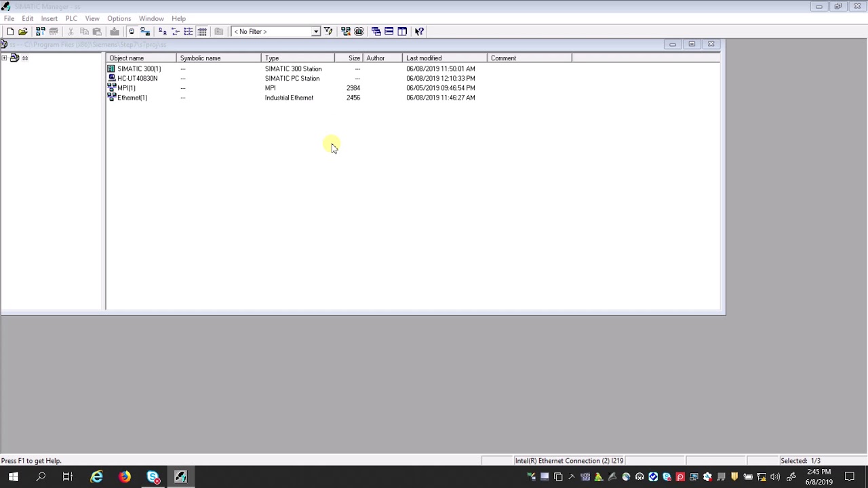Click the Industrial Ethernet type cell

click(289, 98)
